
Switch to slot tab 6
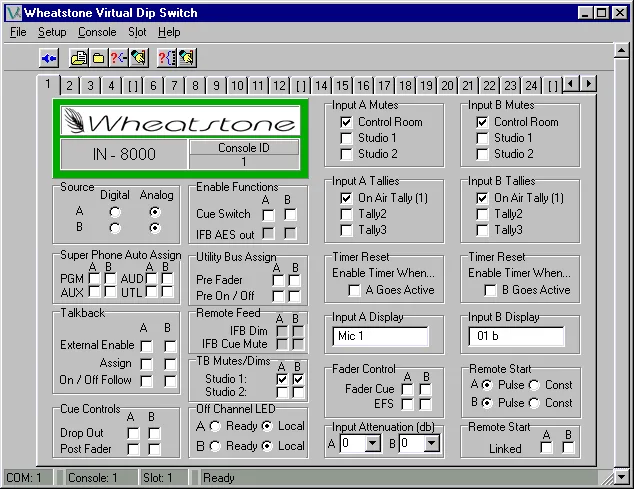153,85
